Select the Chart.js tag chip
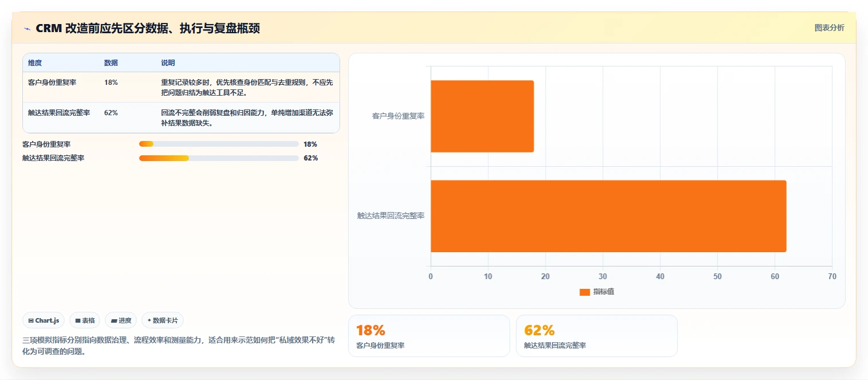This screenshot has width=868, height=380. (x=44, y=320)
